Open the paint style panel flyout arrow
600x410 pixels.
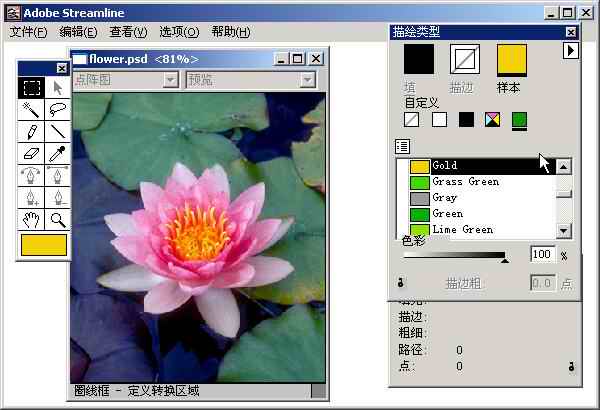click(x=571, y=51)
